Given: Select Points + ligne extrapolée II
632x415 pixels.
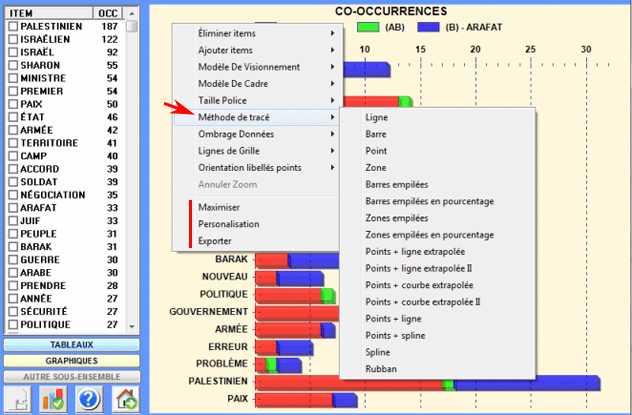Looking at the screenshot, I should tap(438, 268).
